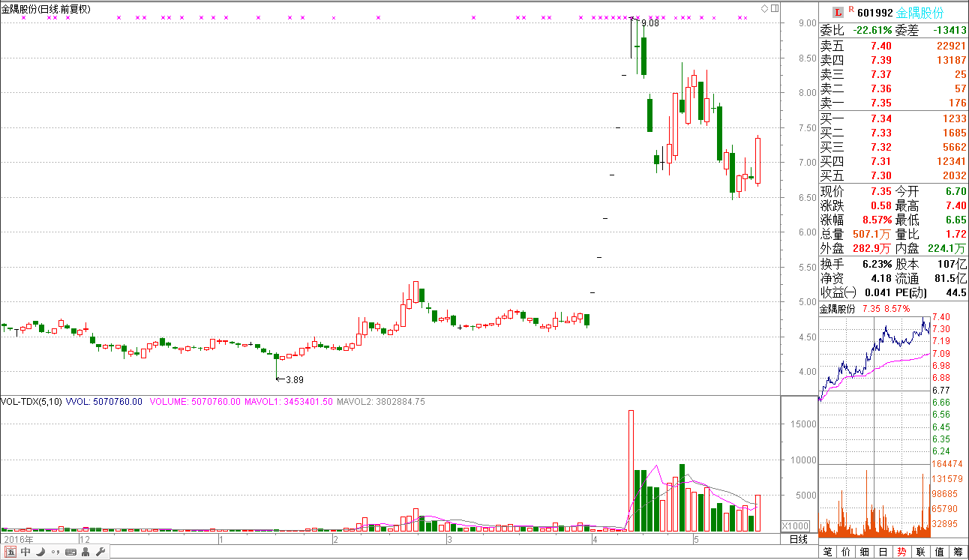Click the 9.08 high price annotation

pyautogui.click(x=651, y=23)
